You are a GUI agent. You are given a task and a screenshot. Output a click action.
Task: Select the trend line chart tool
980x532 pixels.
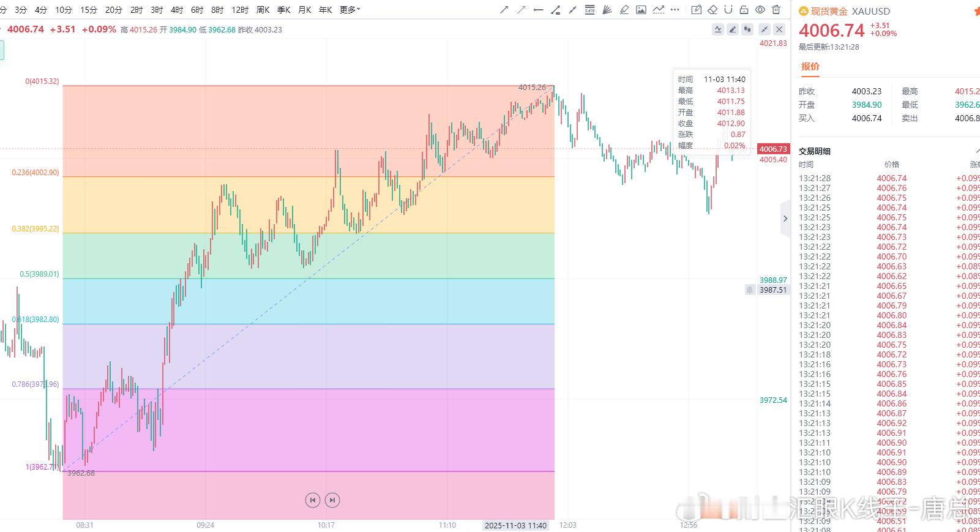pyautogui.click(x=659, y=10)
